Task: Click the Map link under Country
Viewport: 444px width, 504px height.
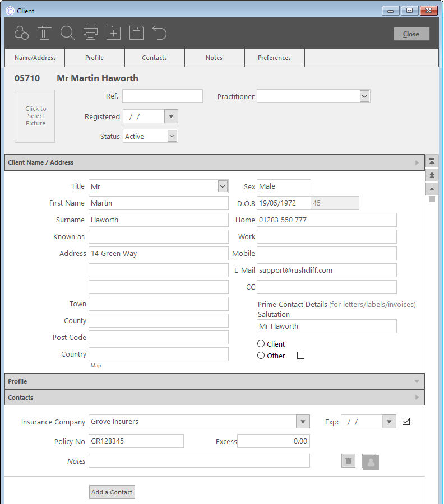Action: (x=96, y=366)
